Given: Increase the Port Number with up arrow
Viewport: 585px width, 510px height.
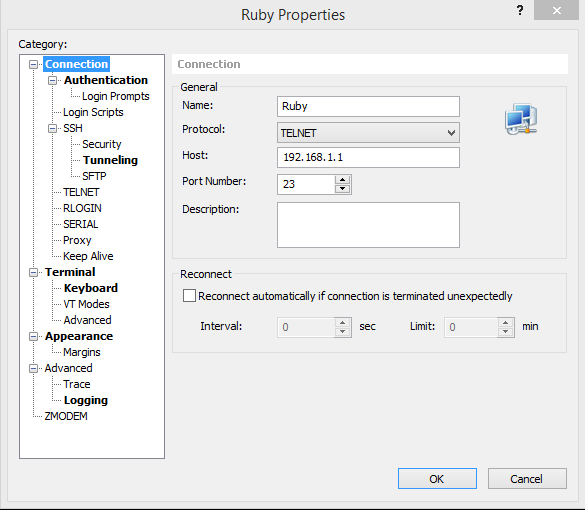Looking at the screenshot, I should click(x=342, y=179).
